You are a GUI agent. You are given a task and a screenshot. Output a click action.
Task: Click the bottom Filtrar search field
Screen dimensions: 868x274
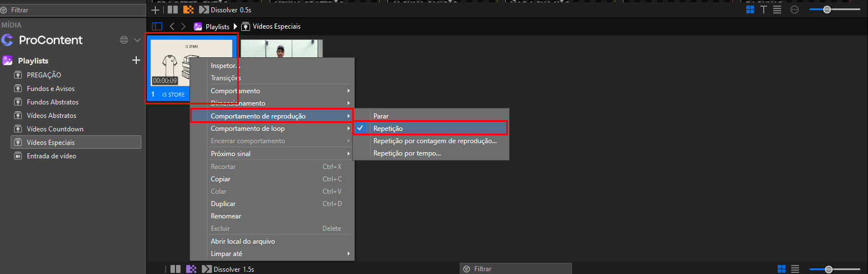pos(515,269)
